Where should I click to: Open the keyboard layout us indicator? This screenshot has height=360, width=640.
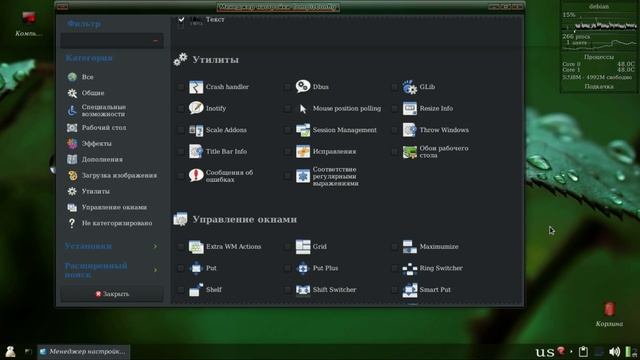pos(544,351)
